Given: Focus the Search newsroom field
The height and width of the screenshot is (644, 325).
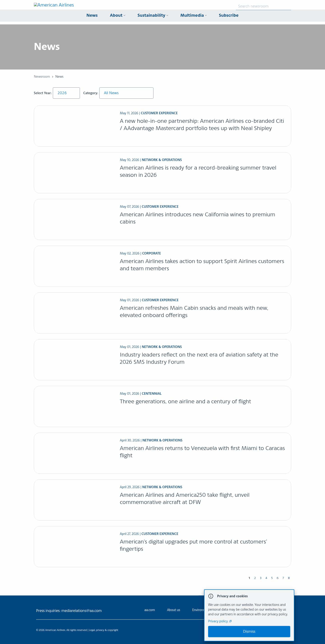Looking at the screenshot, I should coord(263,6).
